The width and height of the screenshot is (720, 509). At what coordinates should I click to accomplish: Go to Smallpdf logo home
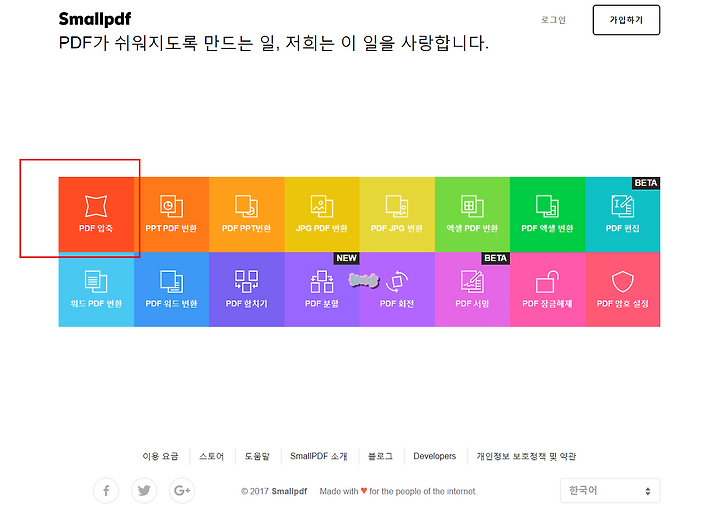click(x=95, y=19)
